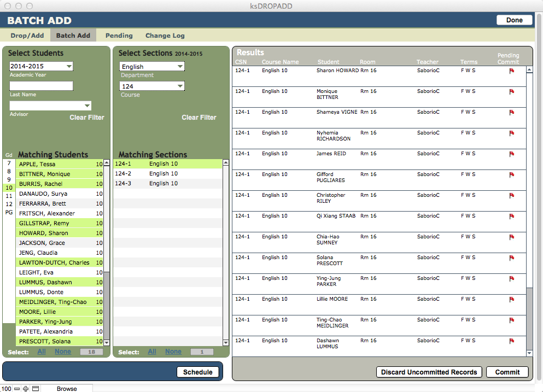Toggle selection of student JACKSON, Grace
The image size is (543, 392).
60,243
